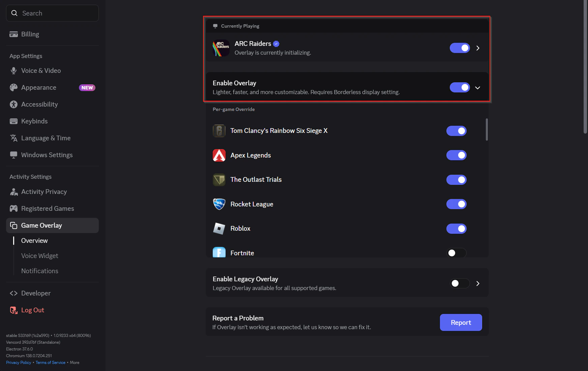Switch to Voice Widget sub-tab

click(40, 256)
